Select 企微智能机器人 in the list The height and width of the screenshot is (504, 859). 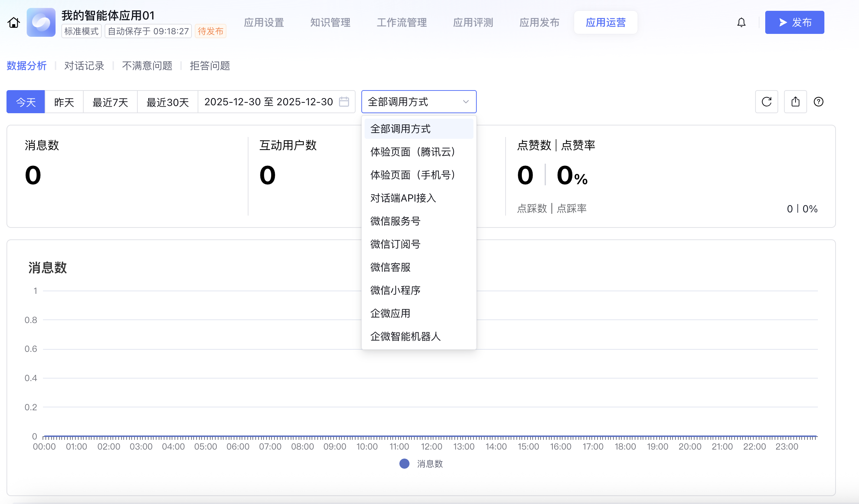(x=405, y=336)
